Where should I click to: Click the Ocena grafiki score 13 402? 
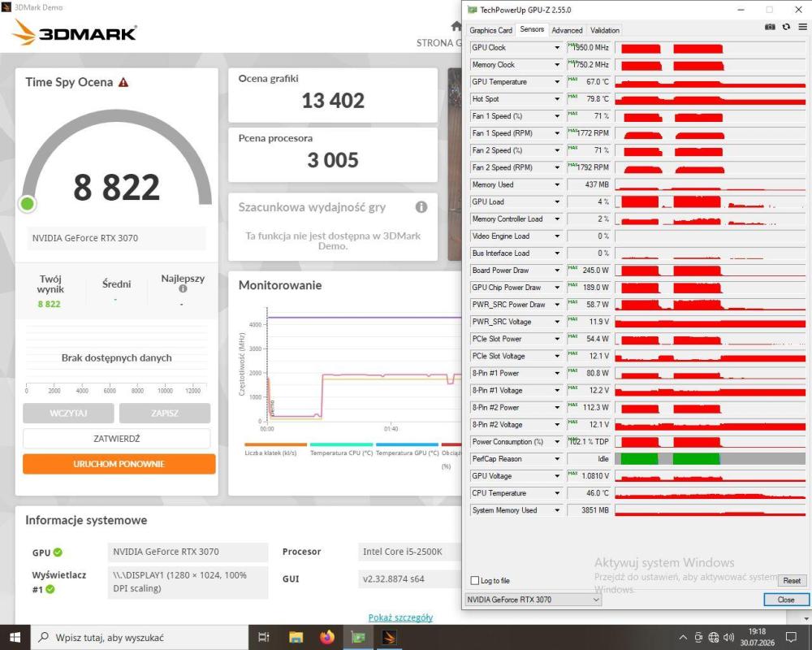[x=333, y=101]
